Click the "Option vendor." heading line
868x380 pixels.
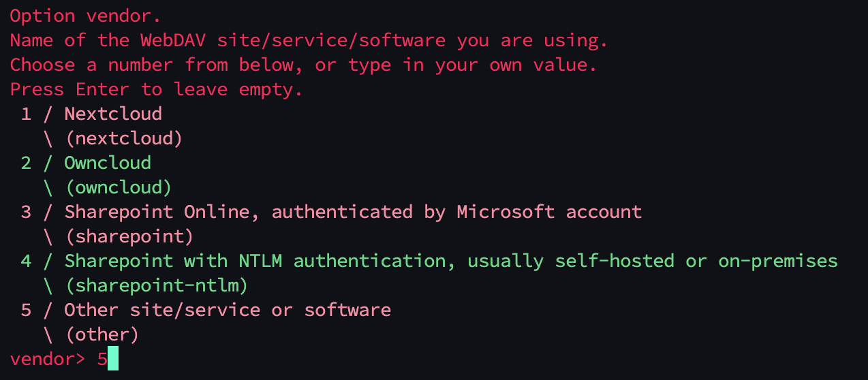(85, 16)
